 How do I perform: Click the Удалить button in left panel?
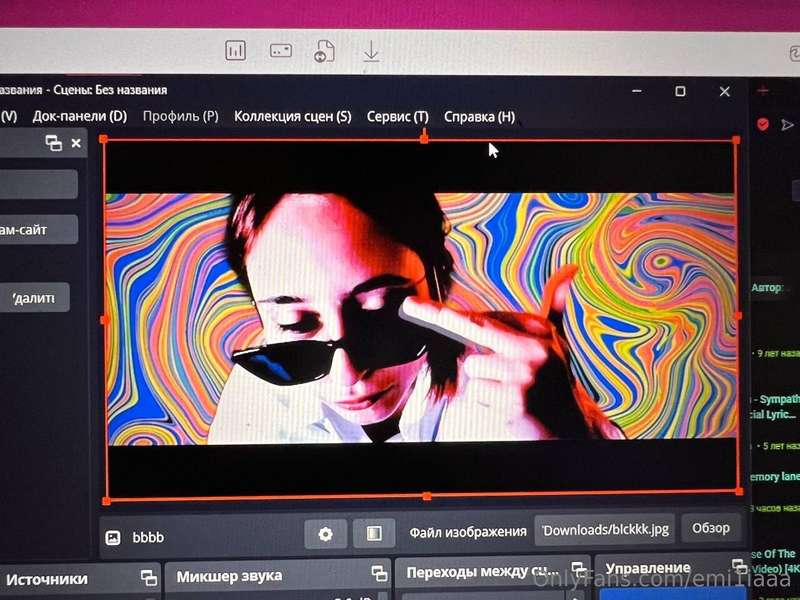[35, 297]
